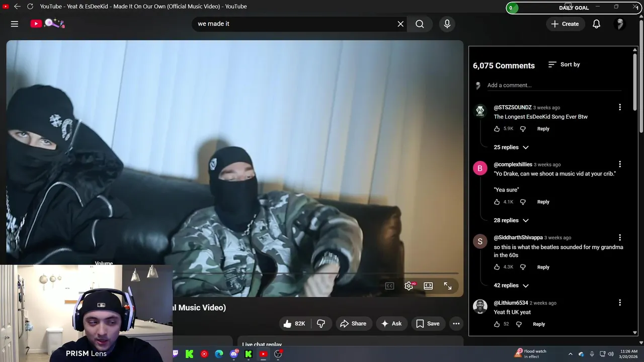Screen dimensions: 644x362
Task: Like the video showing 82K
Action: click(294, 324)
